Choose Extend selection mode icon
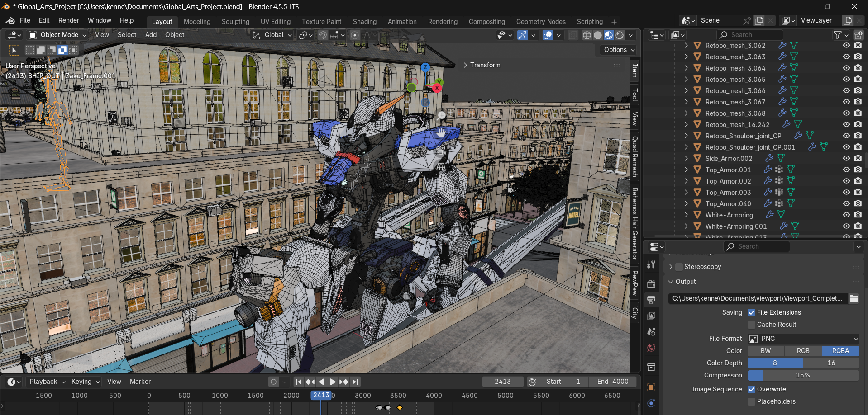The width and height of the screenshot is (868, 415). (x=41, y=50)
